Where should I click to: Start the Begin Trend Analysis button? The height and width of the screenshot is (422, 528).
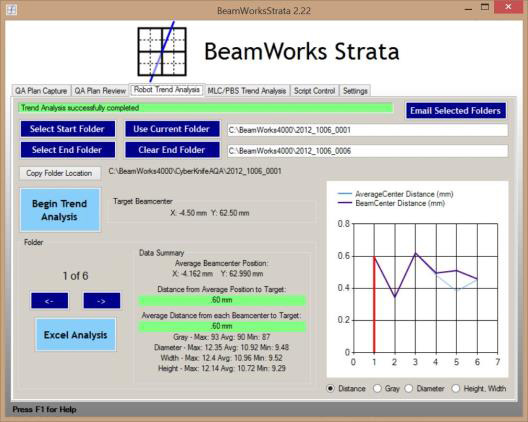tap(60, 210)
